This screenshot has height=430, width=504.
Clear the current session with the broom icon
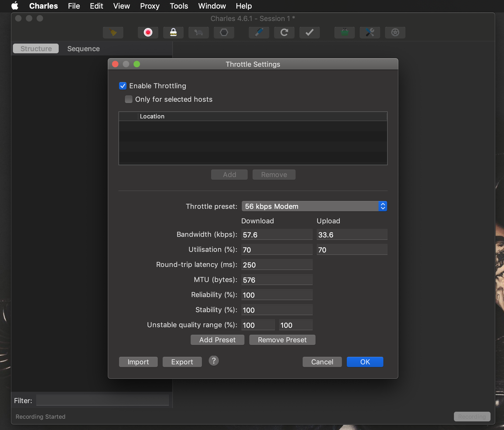pyautogui.click(x=113, y=33)
